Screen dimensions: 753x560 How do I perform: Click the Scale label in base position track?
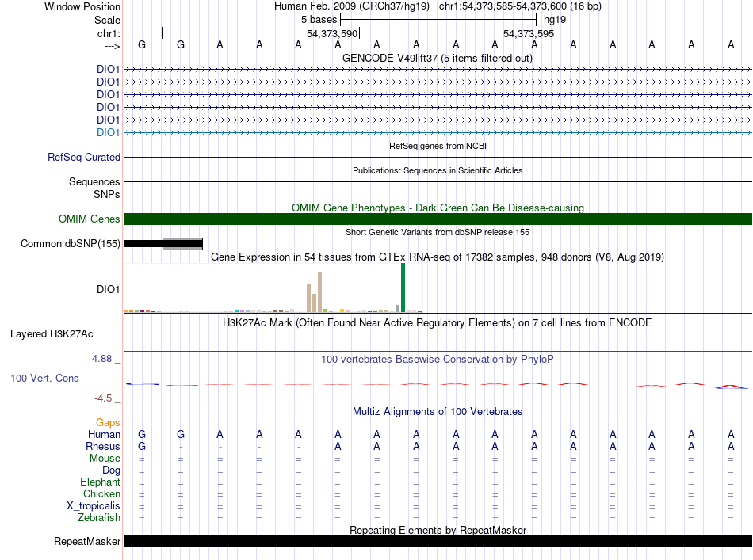107,20
